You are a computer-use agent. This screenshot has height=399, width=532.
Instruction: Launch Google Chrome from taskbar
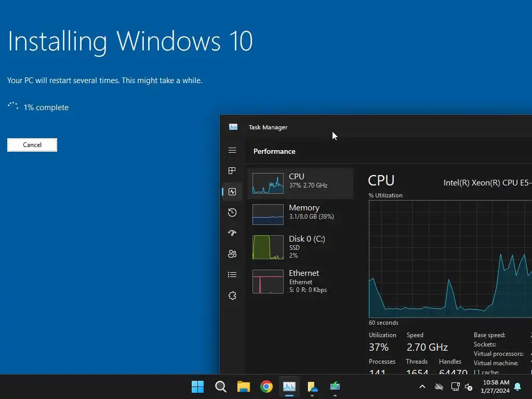(x=267, y=387)
